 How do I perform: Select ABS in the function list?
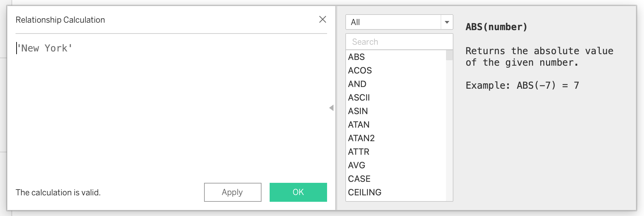click(356, 57)
